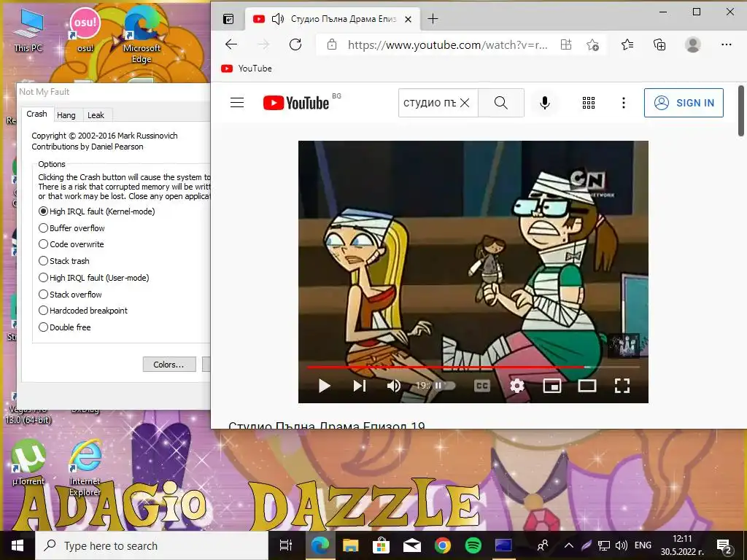Open Windows Start menu
This screenshot has height=560, width=747.
coord(18,545)
